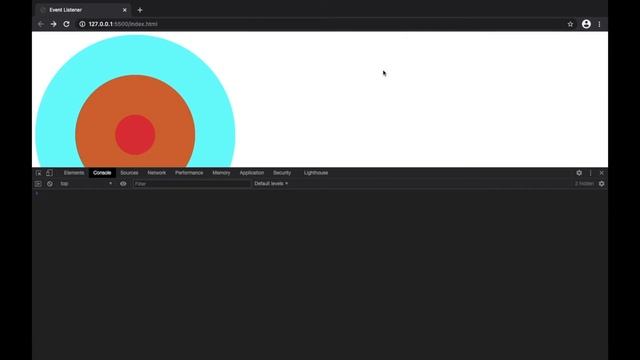Reload the current page
Screen dimensions: 640x360
67,24
